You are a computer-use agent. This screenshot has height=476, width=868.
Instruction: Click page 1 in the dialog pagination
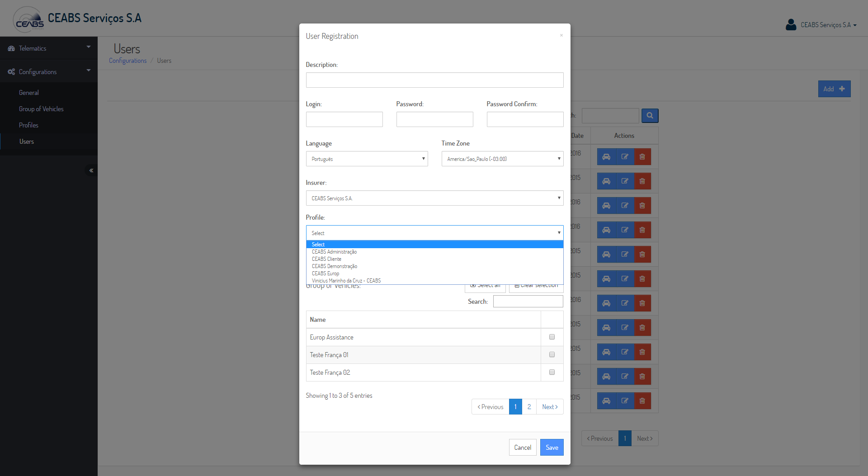[x=515, y=407]
